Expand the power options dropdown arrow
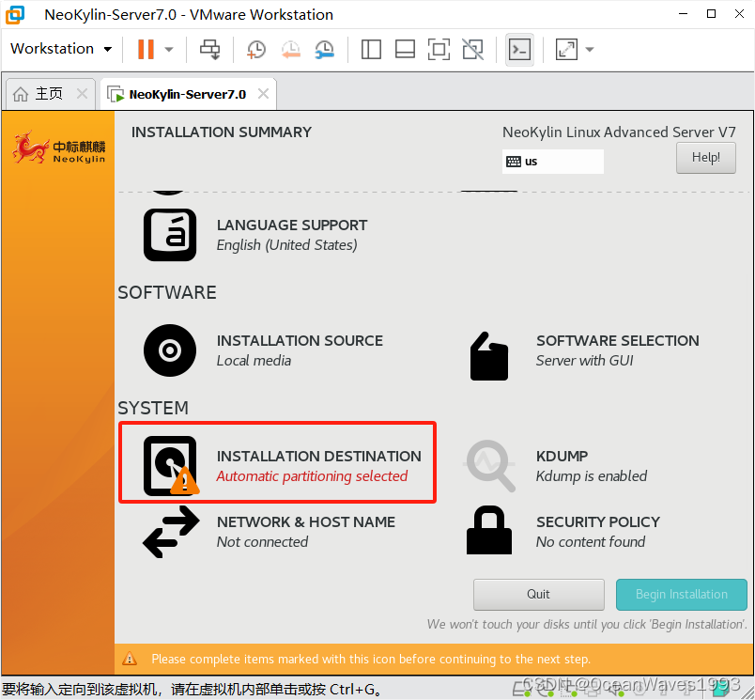Screen dimensions: 755x700 point(168,49)
